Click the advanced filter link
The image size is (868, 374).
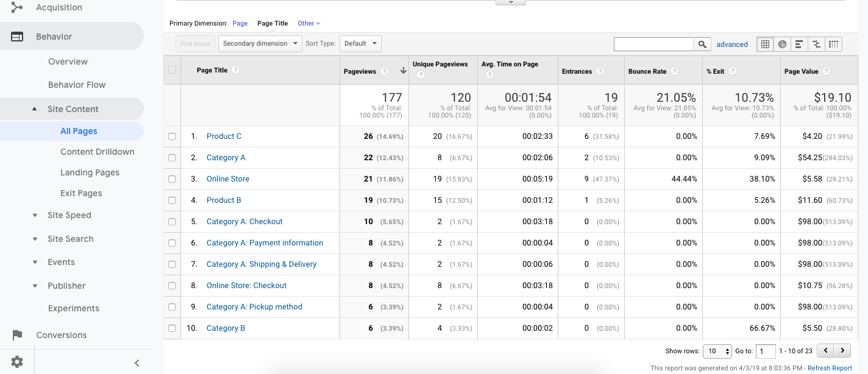pyautogui.click(x=732, y=44)
